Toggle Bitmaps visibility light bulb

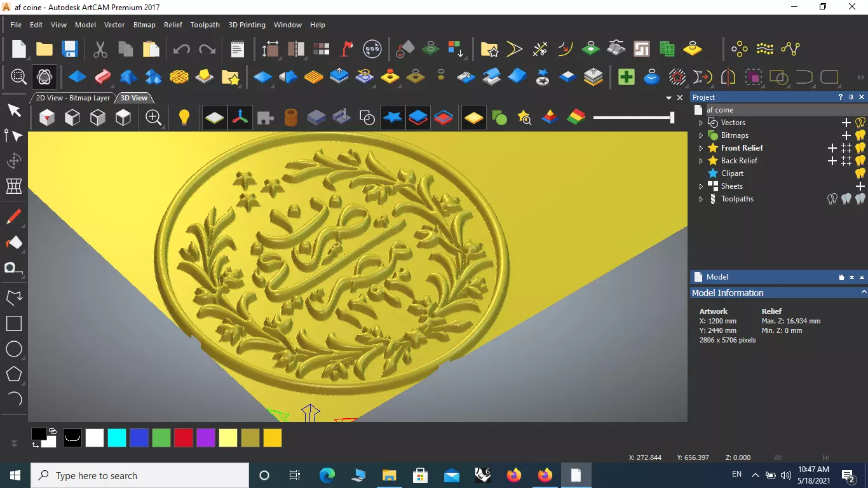860,135
